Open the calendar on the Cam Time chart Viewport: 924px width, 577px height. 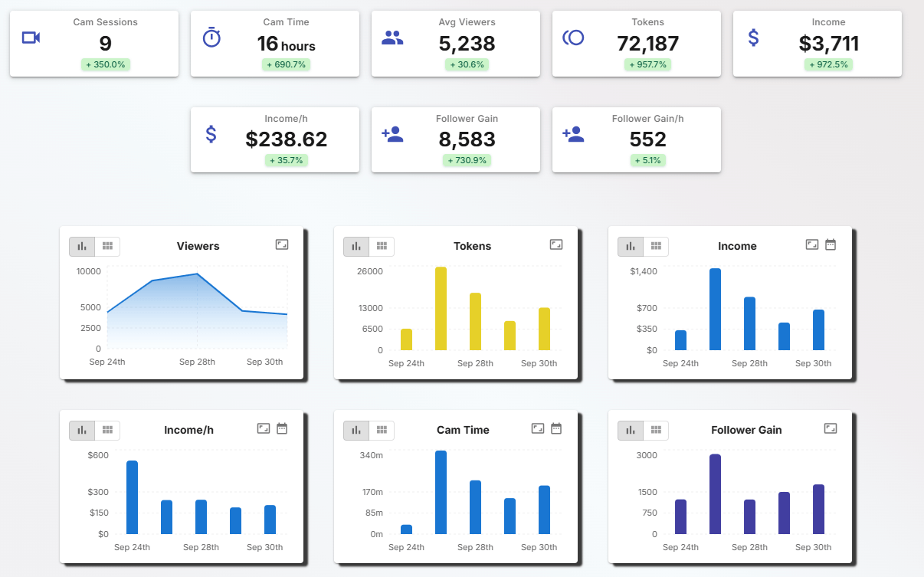coord(556,428)
